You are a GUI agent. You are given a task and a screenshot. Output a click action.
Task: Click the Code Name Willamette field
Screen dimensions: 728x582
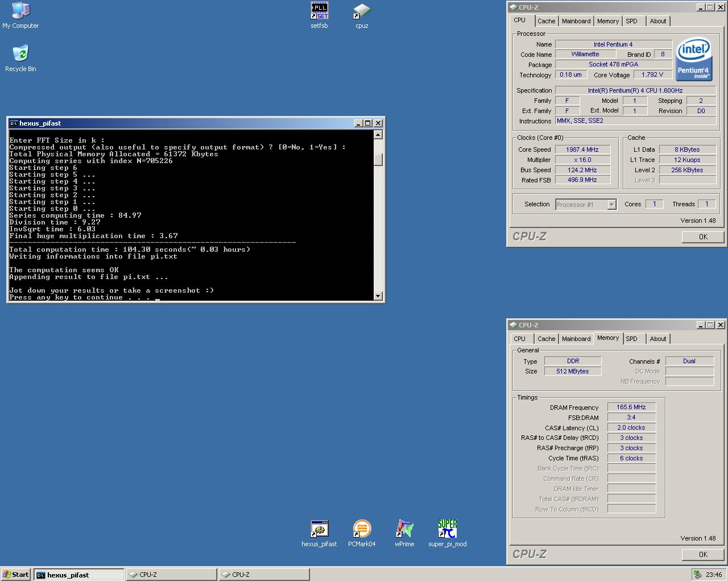point(585,54)
